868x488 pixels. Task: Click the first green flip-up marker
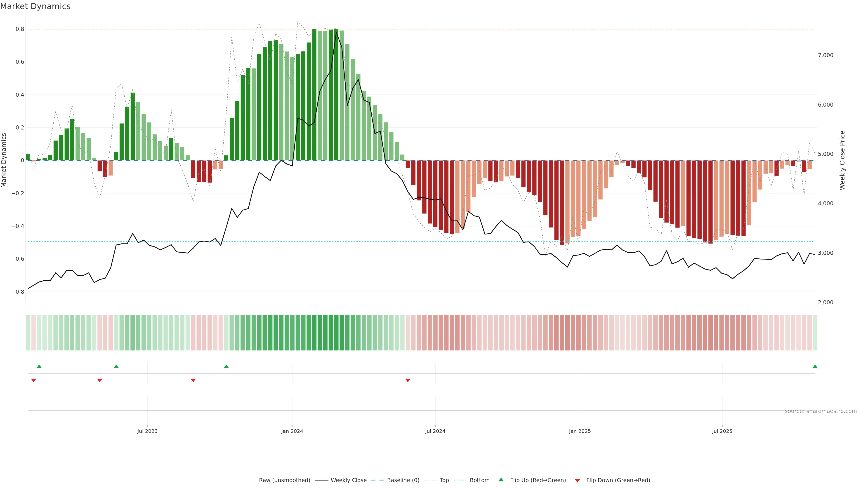(x=39, y=366)
